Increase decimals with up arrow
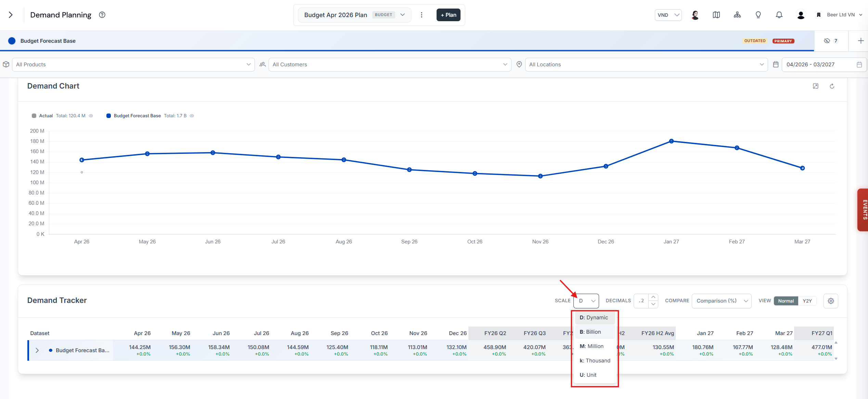 [x=653, y=297]
